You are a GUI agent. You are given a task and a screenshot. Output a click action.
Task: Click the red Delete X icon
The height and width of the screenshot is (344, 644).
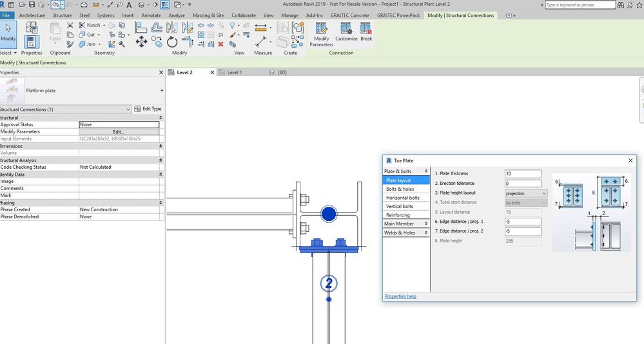pyautogui.click(x=220, y=44)
